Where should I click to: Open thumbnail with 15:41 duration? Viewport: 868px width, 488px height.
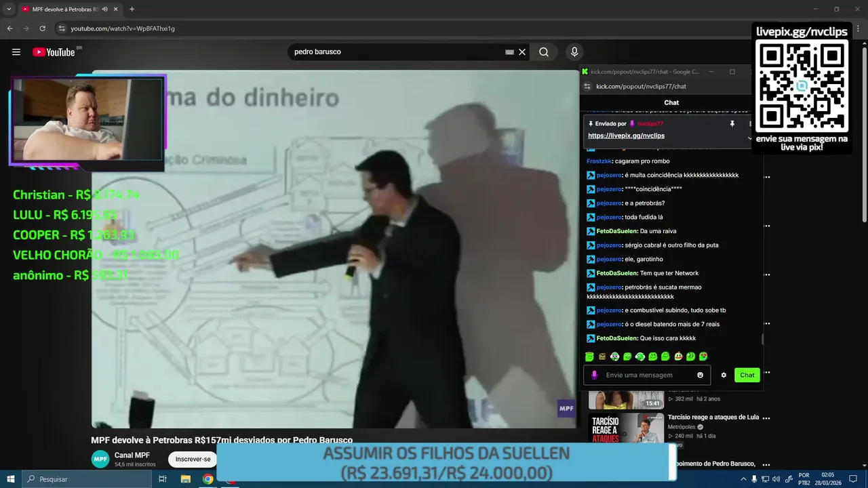tap(626, 400)
